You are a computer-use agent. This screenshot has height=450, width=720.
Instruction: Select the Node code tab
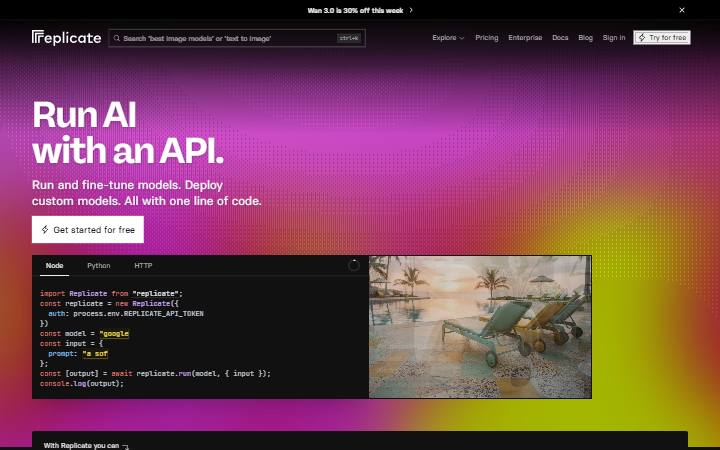click(x=54, y=266)
